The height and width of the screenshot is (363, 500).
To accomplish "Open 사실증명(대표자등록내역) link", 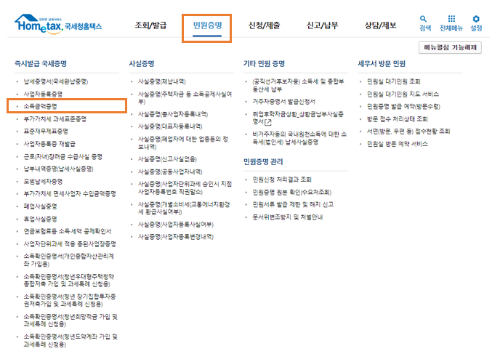I will [x=170, y=127].
